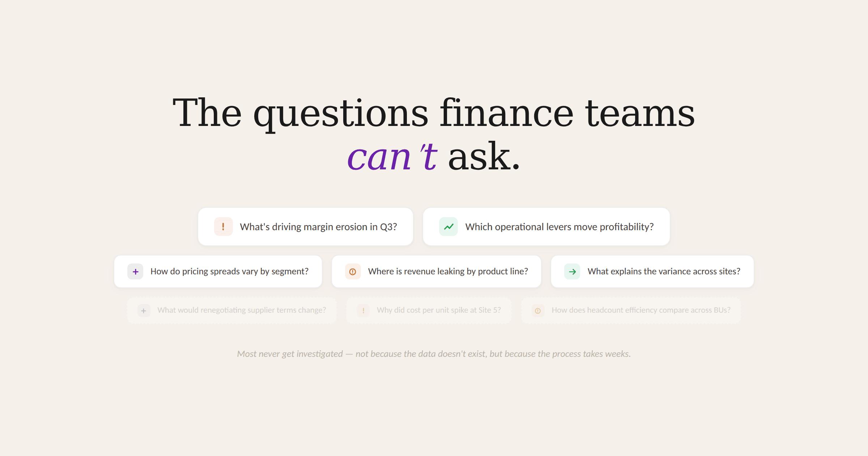Click the faded plus icon on the supplier terms card
The height and width of the screenshot is (456, 868).
[144, 311]
